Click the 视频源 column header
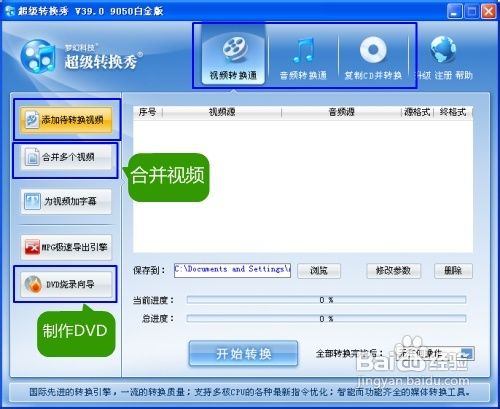Image resolution: width=500 pixels, height=409 pixels. tap(222, 112)
